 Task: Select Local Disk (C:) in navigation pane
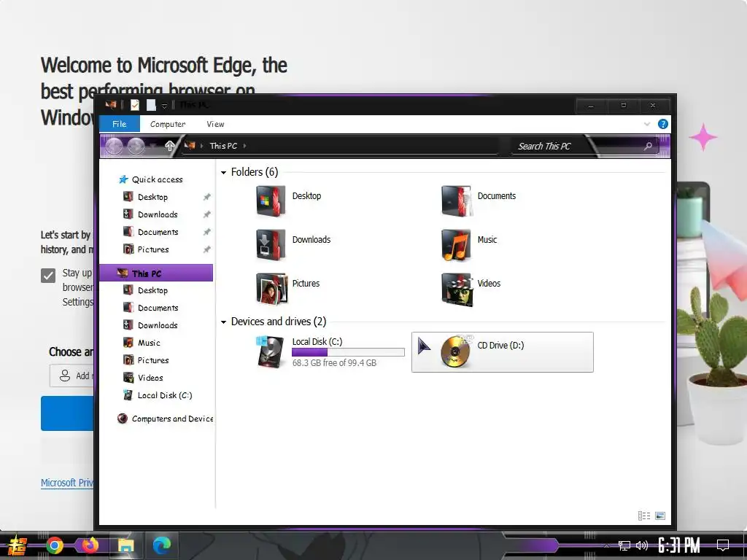coord(158,395)
